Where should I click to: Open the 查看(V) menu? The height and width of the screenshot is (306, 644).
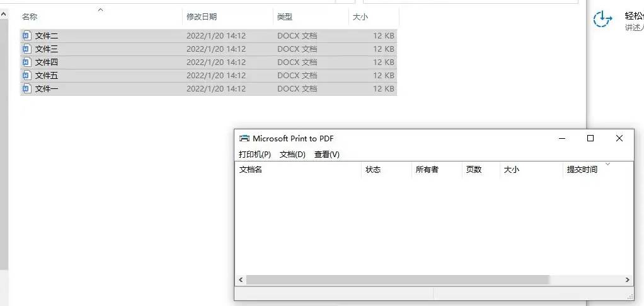[326, 155]
